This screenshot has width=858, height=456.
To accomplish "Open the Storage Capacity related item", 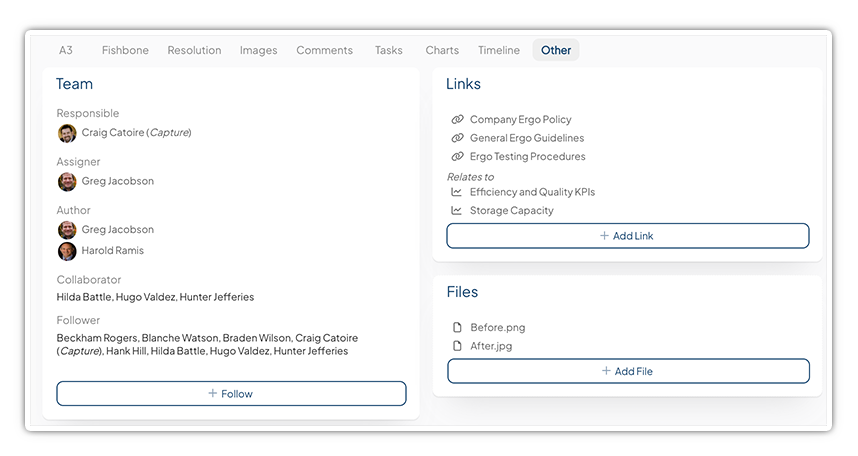I will 511,211.
